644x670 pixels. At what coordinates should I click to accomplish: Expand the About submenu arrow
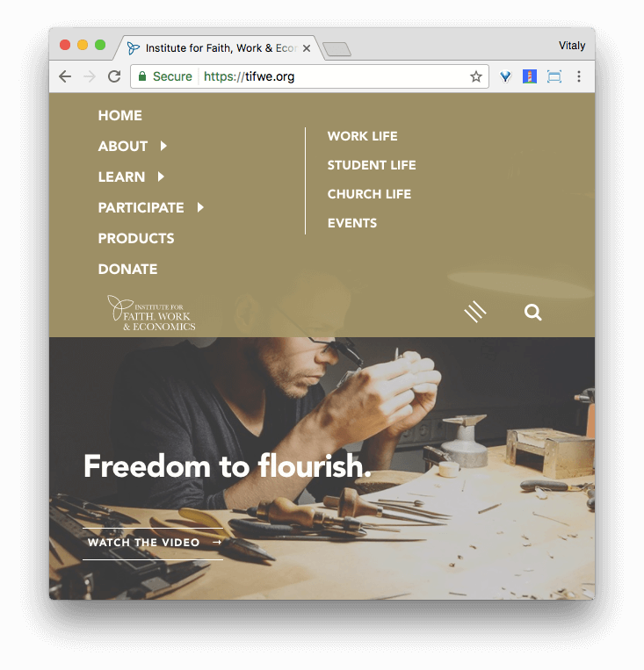click(x=163, y=146)
